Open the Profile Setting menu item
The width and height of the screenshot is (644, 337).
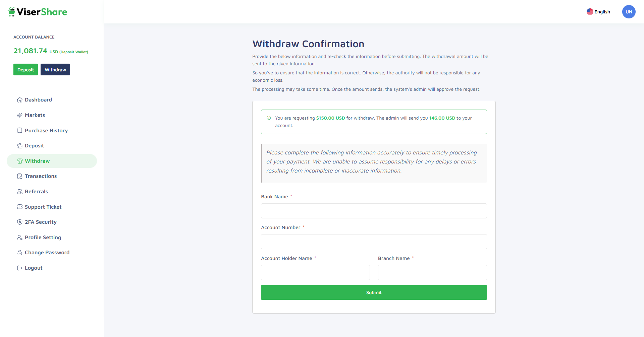43,238
